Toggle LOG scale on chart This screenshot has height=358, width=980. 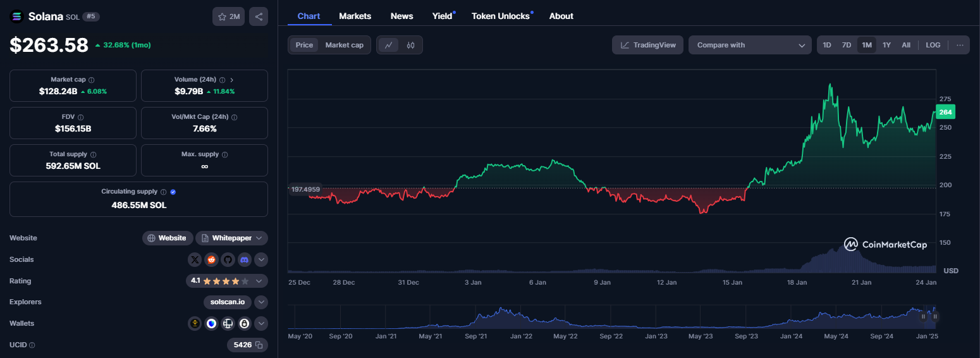[933, 45]
